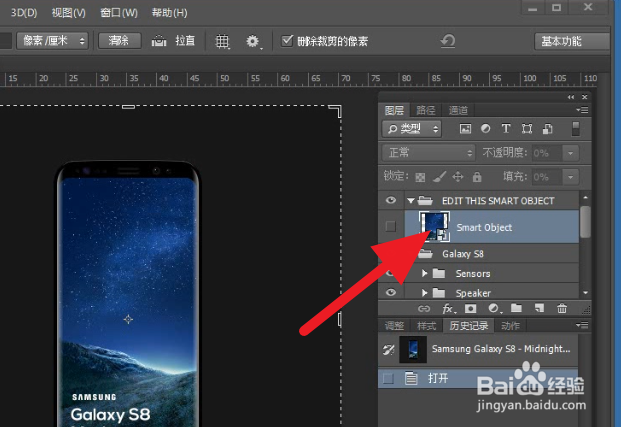Open the 帮助(H) menu

pyautogui.click(x=170, y=13)
